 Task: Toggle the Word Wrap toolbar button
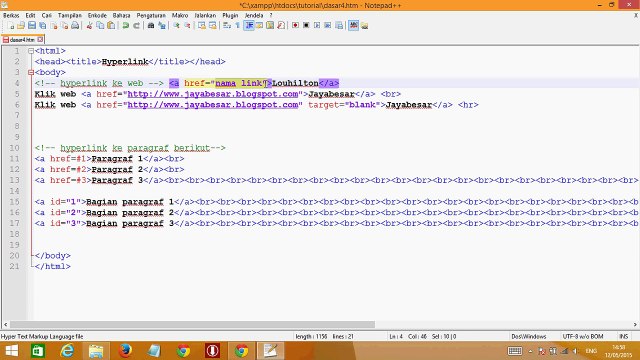coord(227,25)
